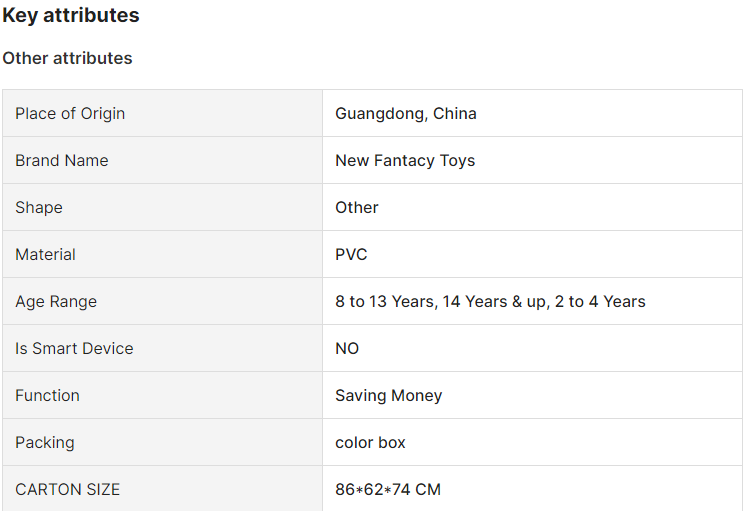Select the 8 to 13 Years text
744x511 pixels.
tap(385, 302)
